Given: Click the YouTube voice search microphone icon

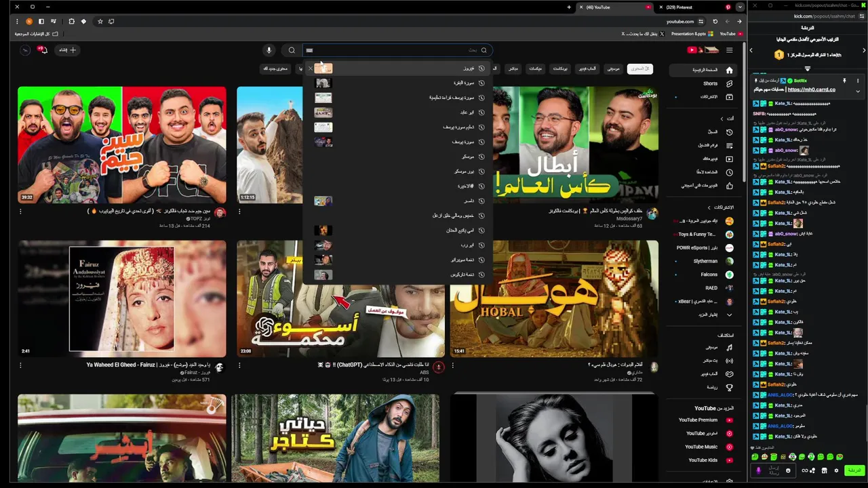Looking at the screenshot, I should pyautogui.click(x=269, y=50).
